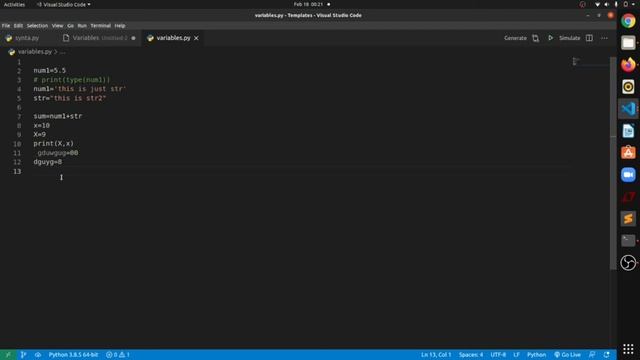The width and height of the screenshot is (640, 360).
Task: Change the LF end of line sequence
Action: [x=516, y=355]
